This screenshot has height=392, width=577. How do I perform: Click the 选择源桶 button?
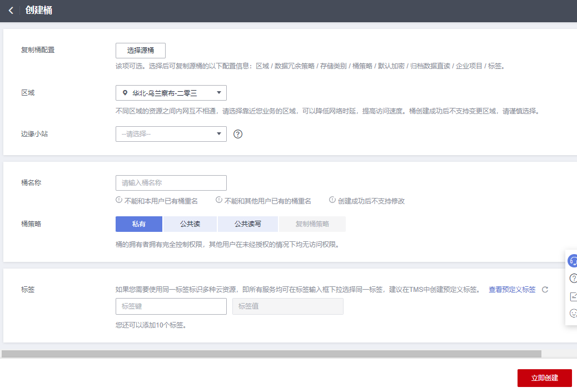coord(141,51)
